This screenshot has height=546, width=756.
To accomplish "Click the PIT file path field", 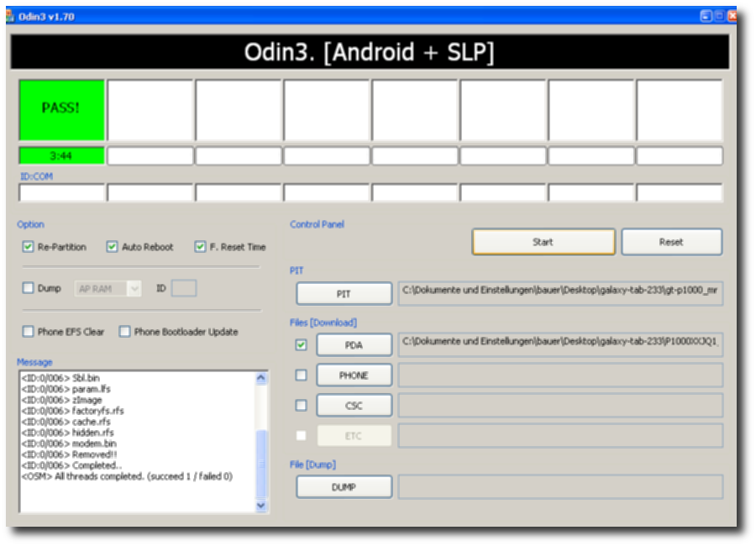I will [560, 293].
